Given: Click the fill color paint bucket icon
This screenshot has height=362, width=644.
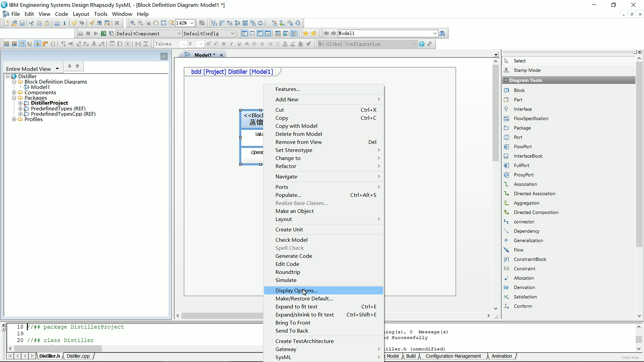Looking at the screenshot, I should (301, 44).
